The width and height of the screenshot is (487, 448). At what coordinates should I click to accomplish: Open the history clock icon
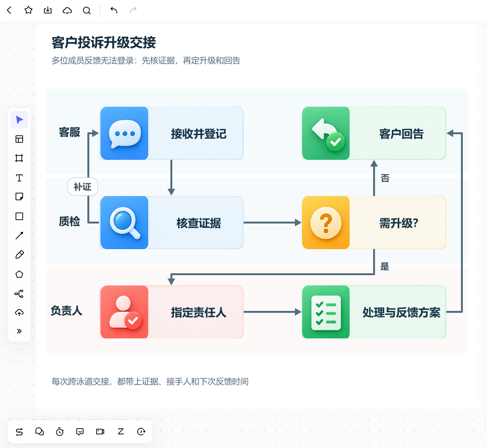(x=141, y=432)
